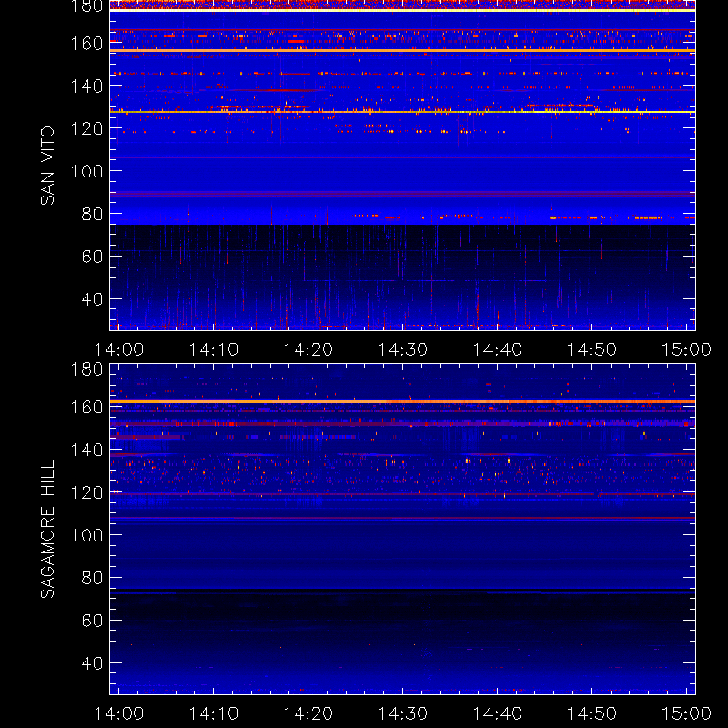This screenshot has height=728, width=728.
Task: Click 14:10 time label under SAGAMORE HILL plot
Action: [x=214, y=713]
